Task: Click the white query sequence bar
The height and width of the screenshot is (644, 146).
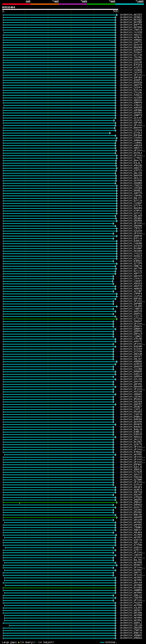Action: (60, 9)
